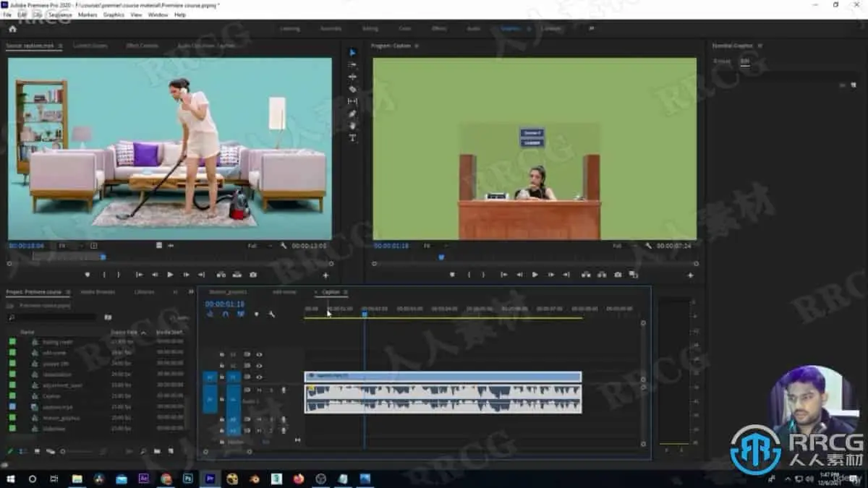
Task: Expand workspace overflow chevrons
Action: [x=592, y=28]
